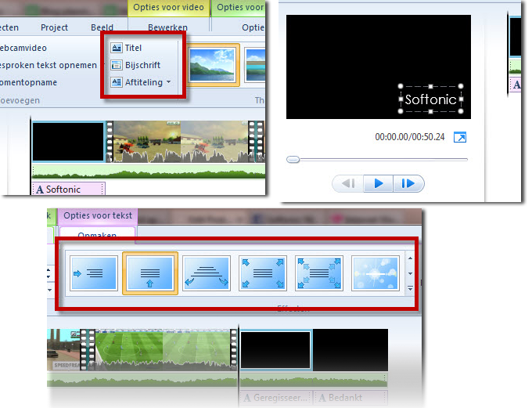Select the Softonic text item on timeline
The width and height of the screenshot is (532, 408).
[69, 189]
